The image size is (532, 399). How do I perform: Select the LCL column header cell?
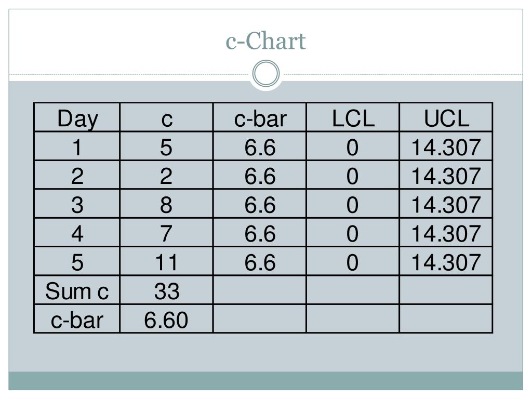353,117
